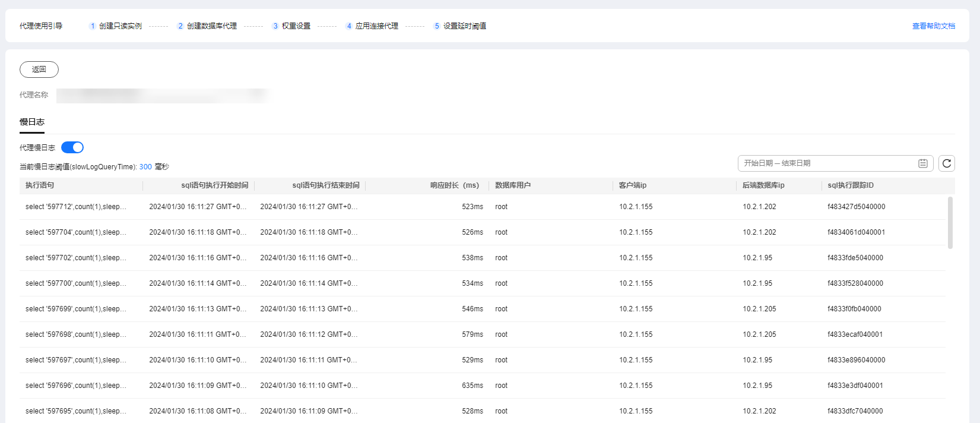
Task: Click step 3 权重设置 number icon
Action: tap(275, 26)
